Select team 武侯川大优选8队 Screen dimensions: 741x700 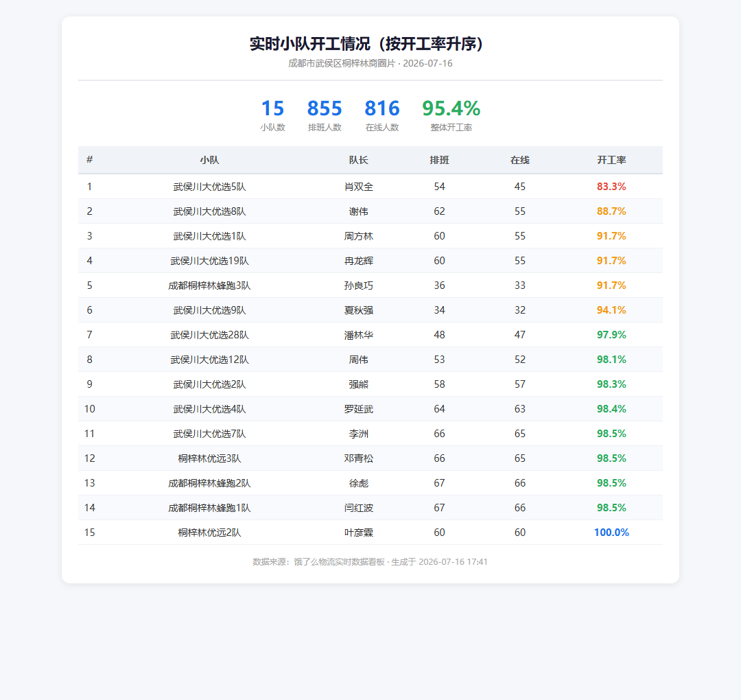point(209,211)
